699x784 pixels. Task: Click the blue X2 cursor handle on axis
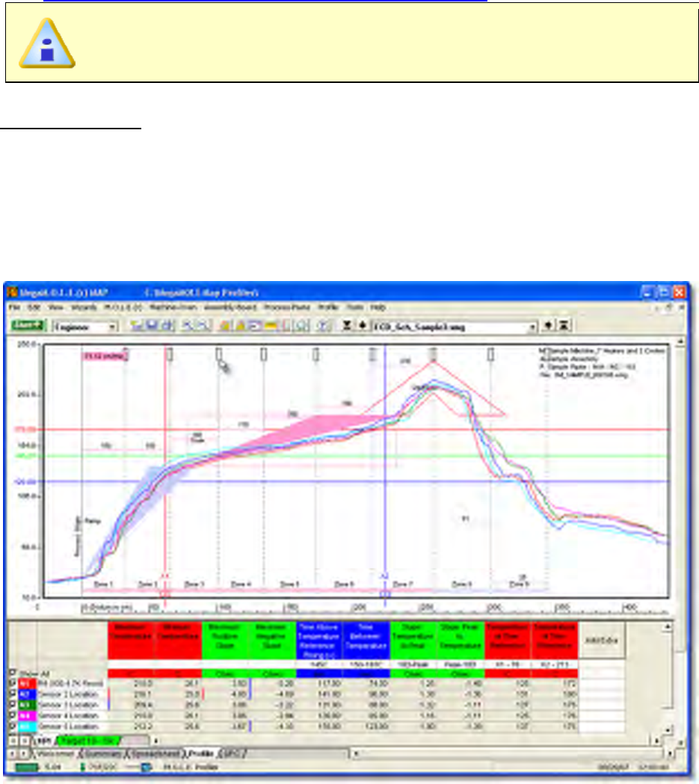[x=384, y=594]
